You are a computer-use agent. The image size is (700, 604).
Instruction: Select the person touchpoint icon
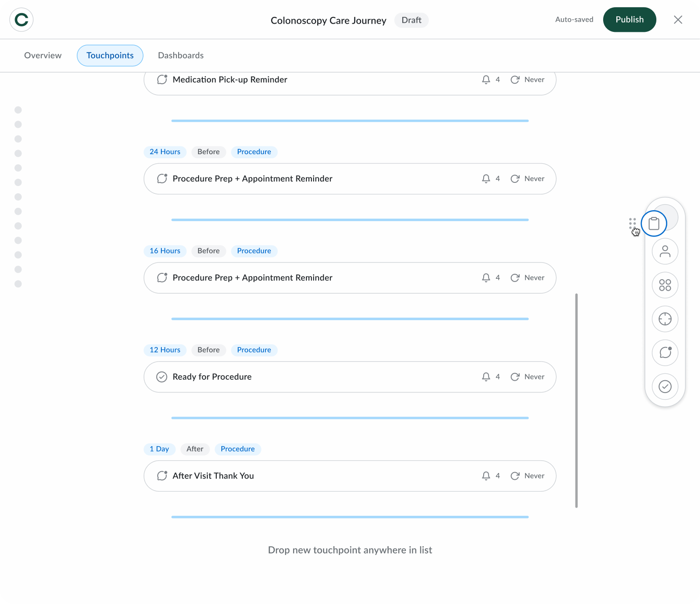coord(665,252)
